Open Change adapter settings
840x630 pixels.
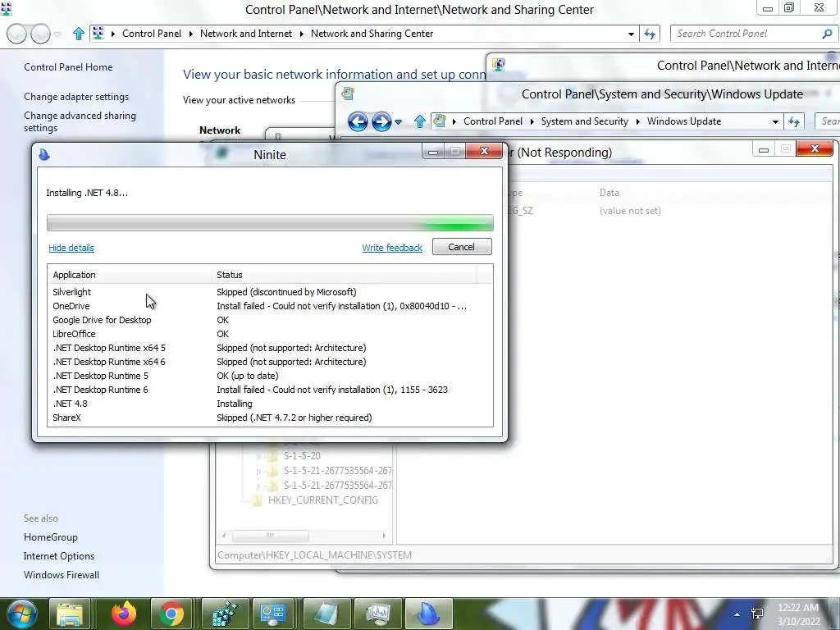[x=76, y=97]
